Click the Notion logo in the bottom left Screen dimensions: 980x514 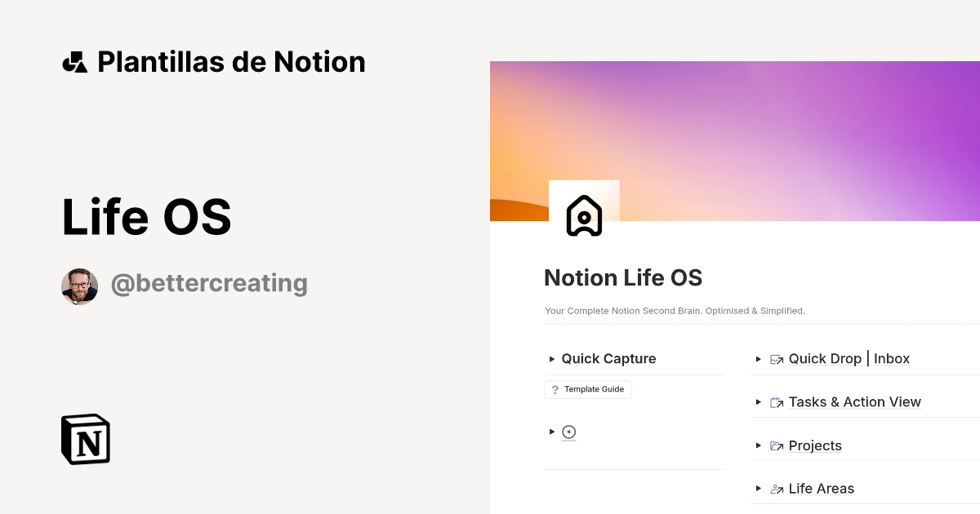click(84, 439)
